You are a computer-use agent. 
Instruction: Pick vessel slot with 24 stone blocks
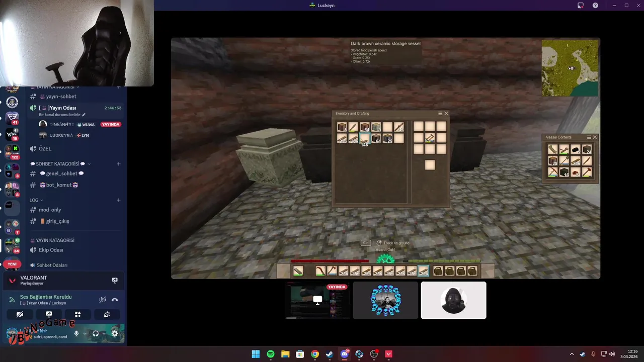point(587,150)
